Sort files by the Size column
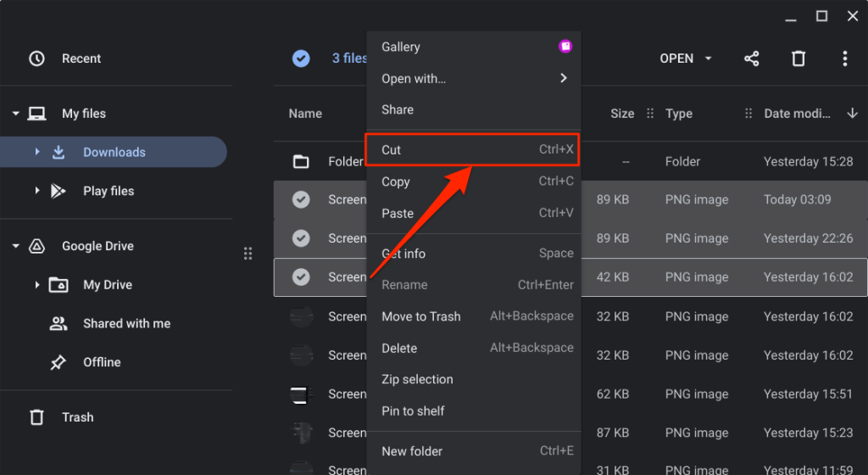The height and width of the screenshot is (475, 868). 622,114
